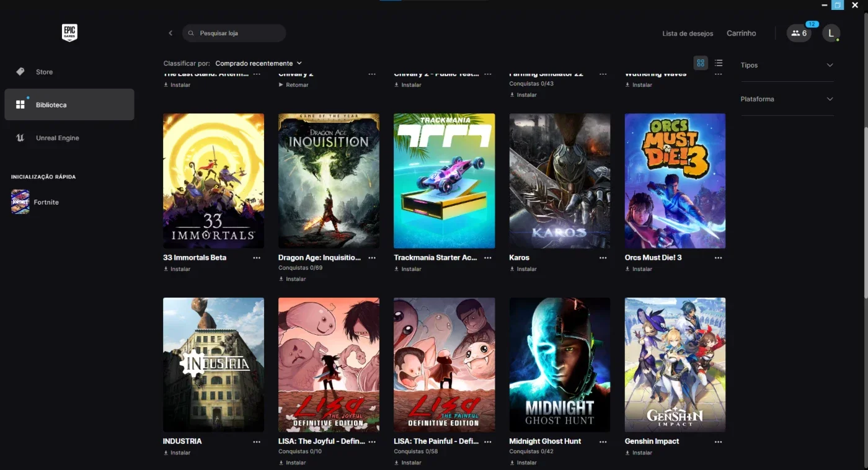Open the INDUSTRIA cover art

213,365
